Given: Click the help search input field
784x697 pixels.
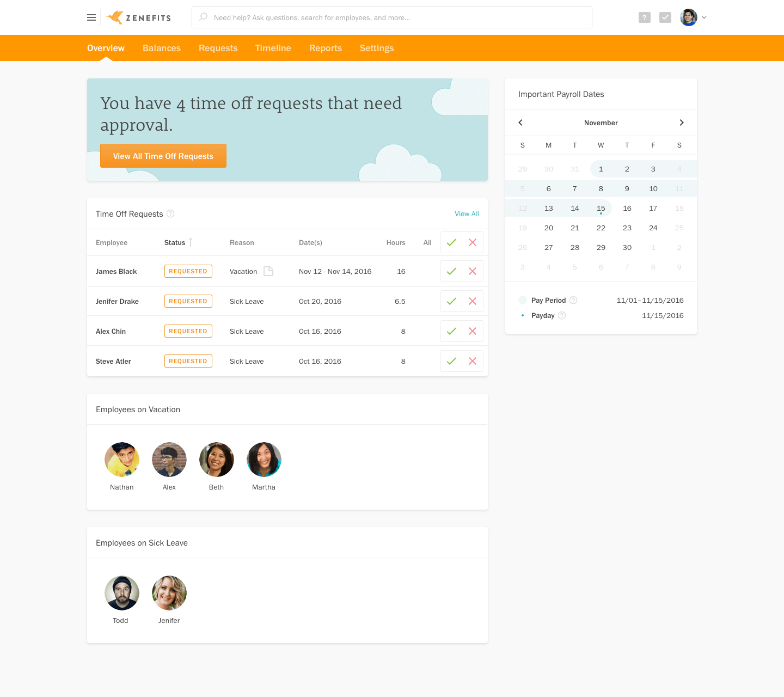Looking at the screenshot, I should click(x=392, y=17).
